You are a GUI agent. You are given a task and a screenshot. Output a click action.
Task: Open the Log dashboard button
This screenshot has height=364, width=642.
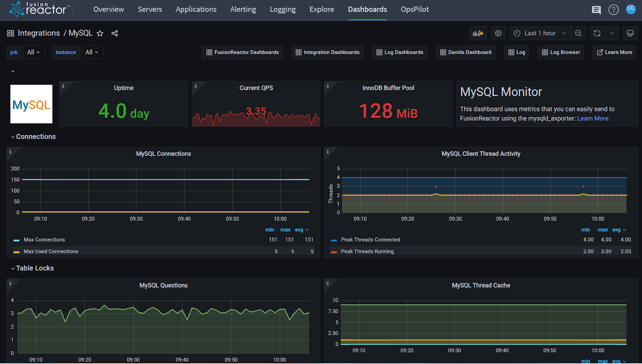pyautogui.click(x=517, y=52)
